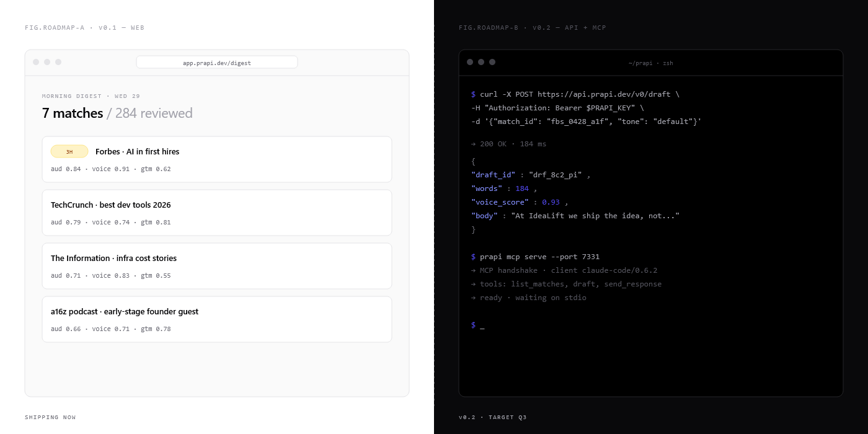The width and height of the screenshot is (868, 434).
Task: Toggle the voice_score field in the JSON response
Action: point(500,201)
